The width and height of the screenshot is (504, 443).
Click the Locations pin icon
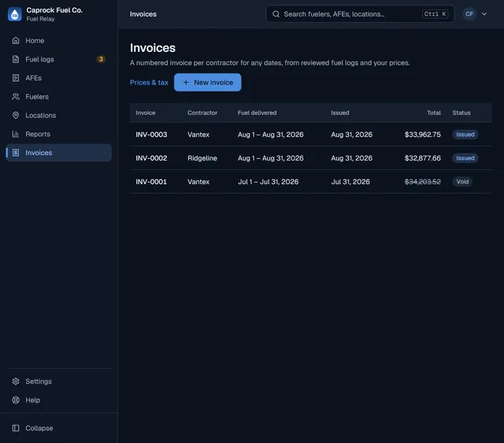coord(16,115)
